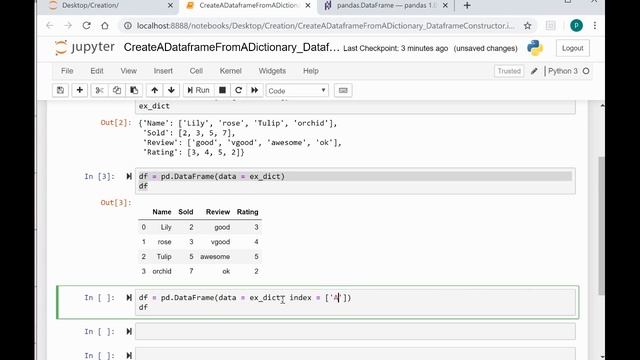Click the pencil edit mode indicator
640x360 pixels.
534,71
